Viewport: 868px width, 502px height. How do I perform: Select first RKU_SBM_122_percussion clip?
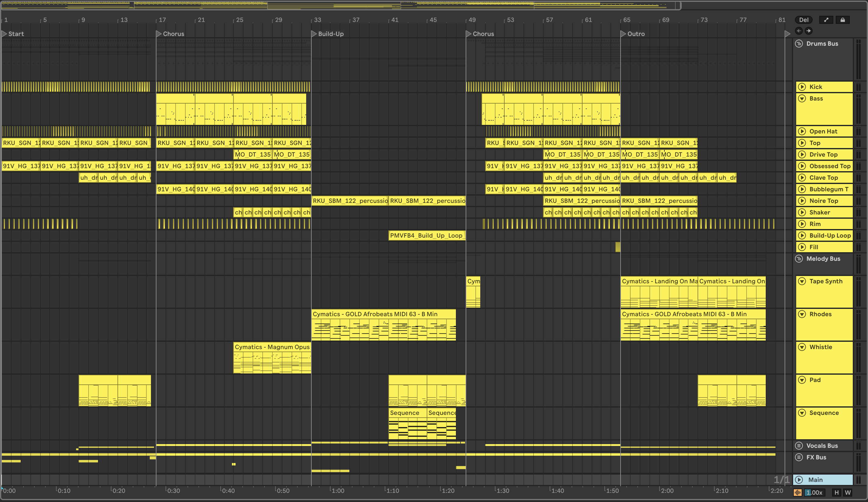point(350,201)
